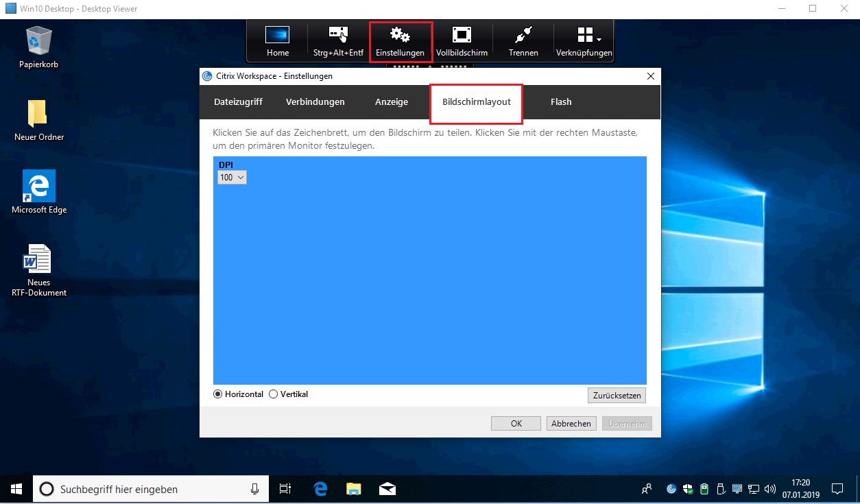Open Datei Explorer from the taskbar
This screenshot has height=504, width=860.
353,488
